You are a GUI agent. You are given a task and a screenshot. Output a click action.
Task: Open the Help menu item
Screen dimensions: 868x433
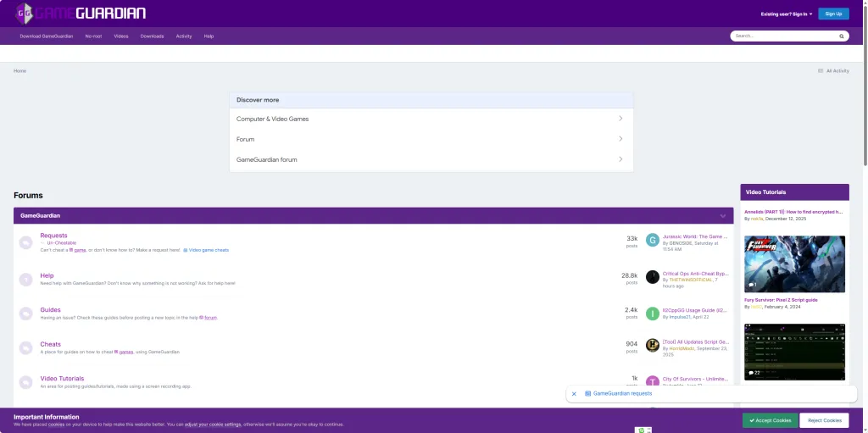[x=209, y=36]
